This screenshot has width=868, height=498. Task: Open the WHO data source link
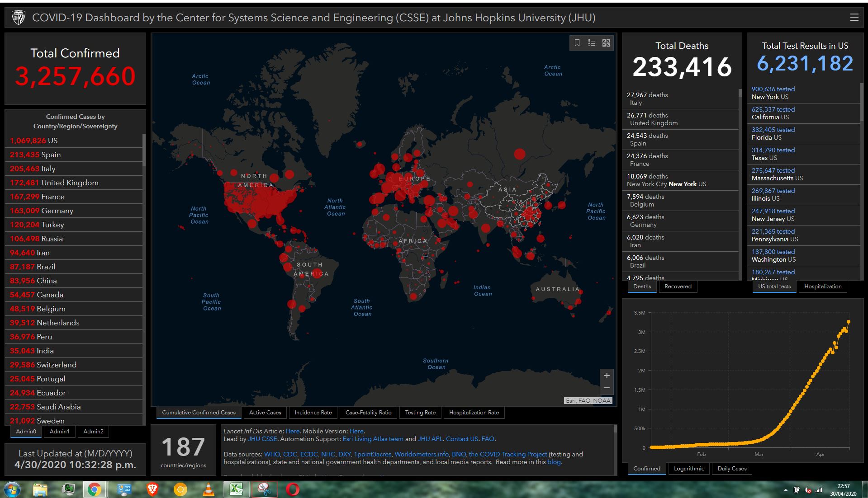tap(272, 454)
